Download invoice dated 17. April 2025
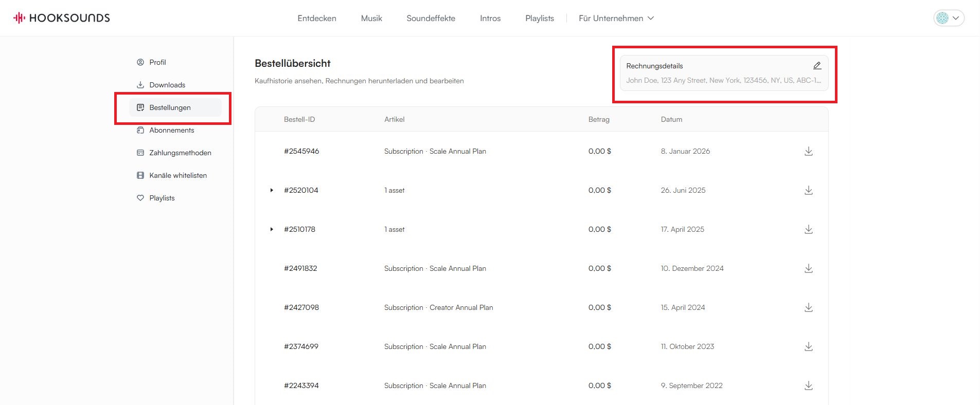 [808, 229]
